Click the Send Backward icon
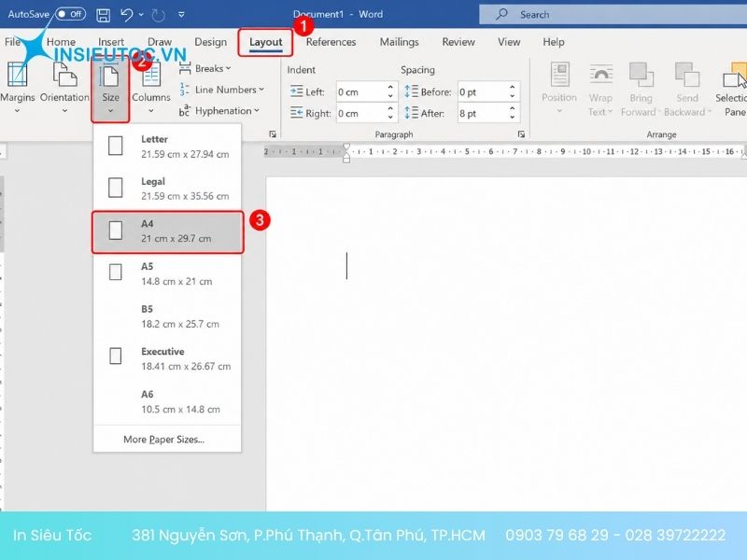 pos(687,75)
